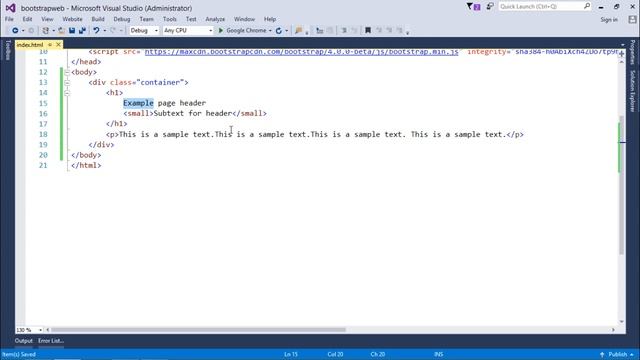This screenshot has height=360, width=640.
Task: Open the Output panel tab
Action: point(24,341)
